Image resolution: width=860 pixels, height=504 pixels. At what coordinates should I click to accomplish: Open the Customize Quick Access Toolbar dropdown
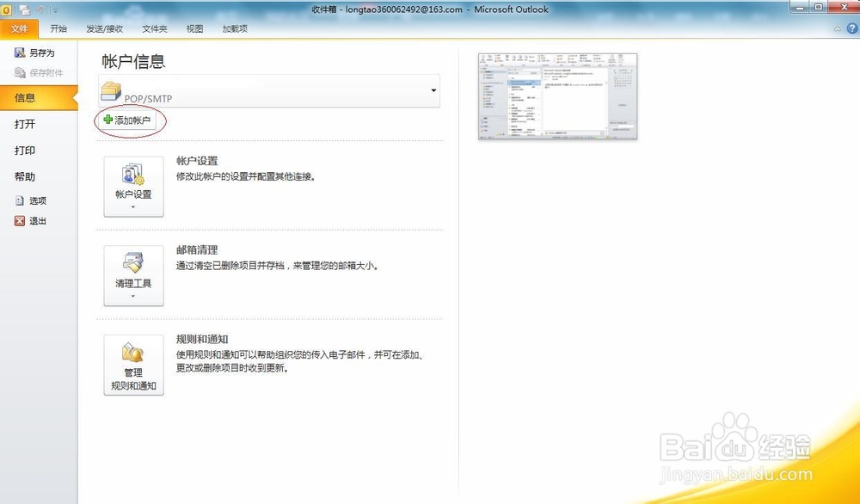pos(55,9)
